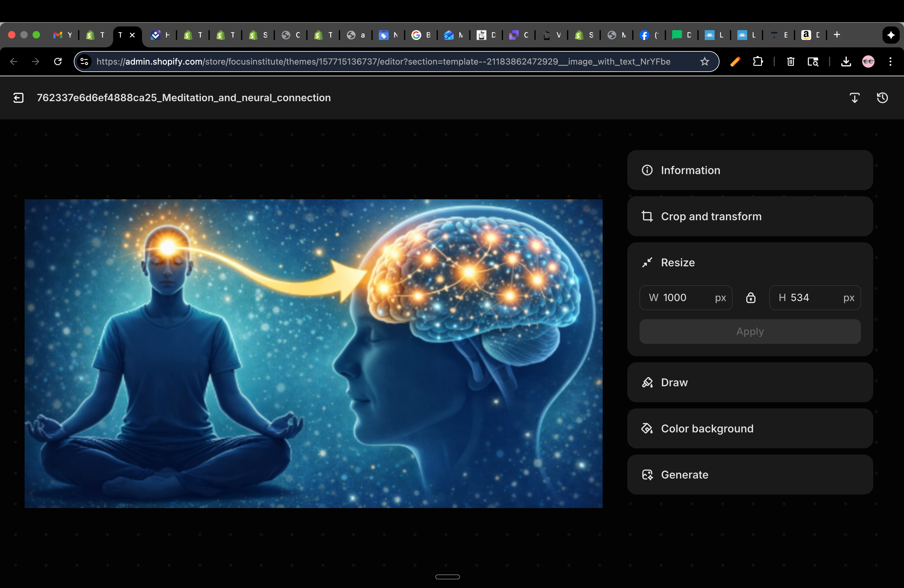The height and width of the screenshot is (588, 904).
Task: Expand the Information panel
Action: coord(750,170)
